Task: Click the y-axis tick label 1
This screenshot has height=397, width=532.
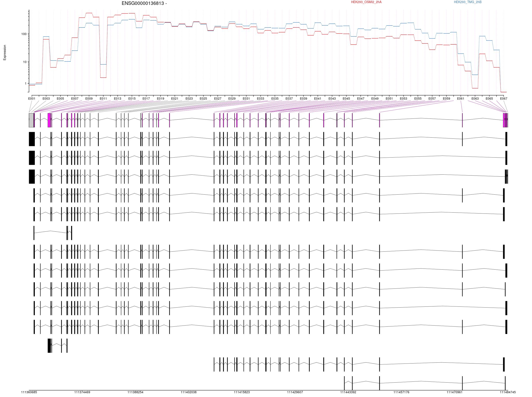Action: (x=26, y=84)
